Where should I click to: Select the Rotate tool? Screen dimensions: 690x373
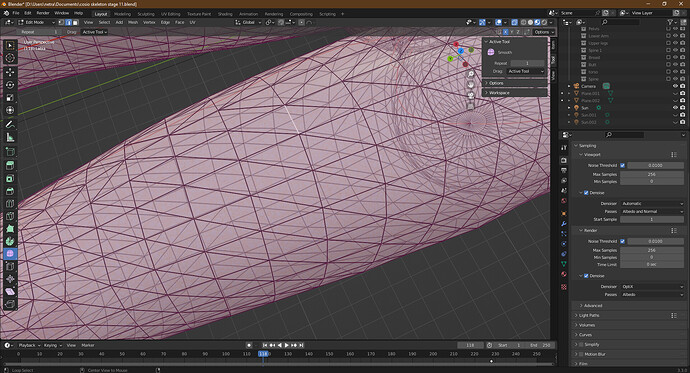pyautogui.click(x=10, y=85)
